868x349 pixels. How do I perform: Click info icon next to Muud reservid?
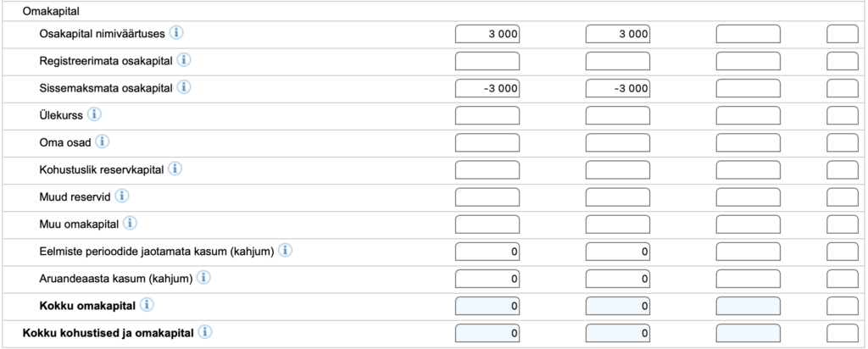tap(122, 197)
